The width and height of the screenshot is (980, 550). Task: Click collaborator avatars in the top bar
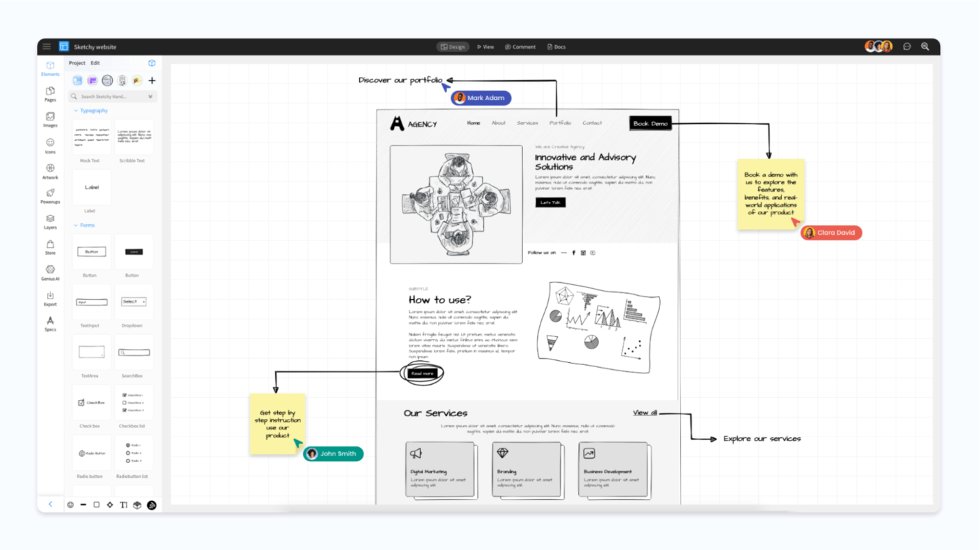[879, 47]
